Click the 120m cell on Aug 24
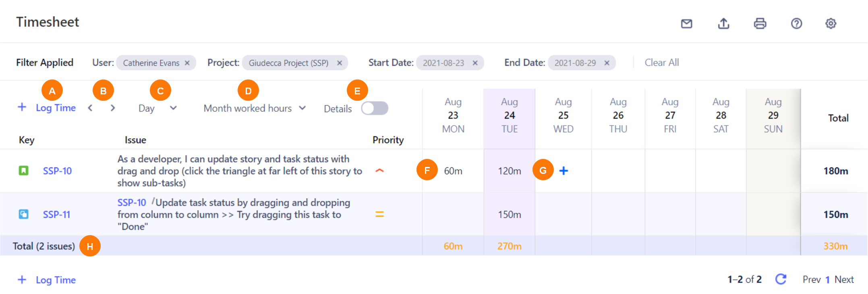The height and width of the screenshot is (294, 868). (509, 171)
